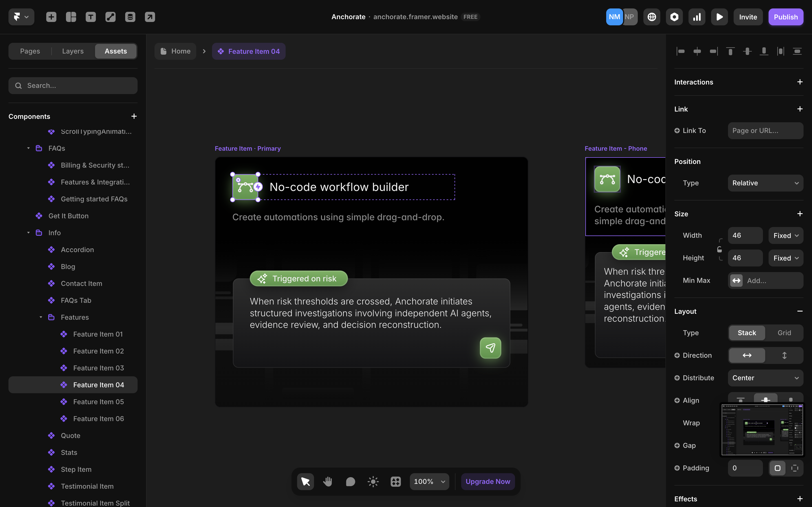
Task: Select the Insert (+) tool in the top toolbar
Action: pos(51,17)
